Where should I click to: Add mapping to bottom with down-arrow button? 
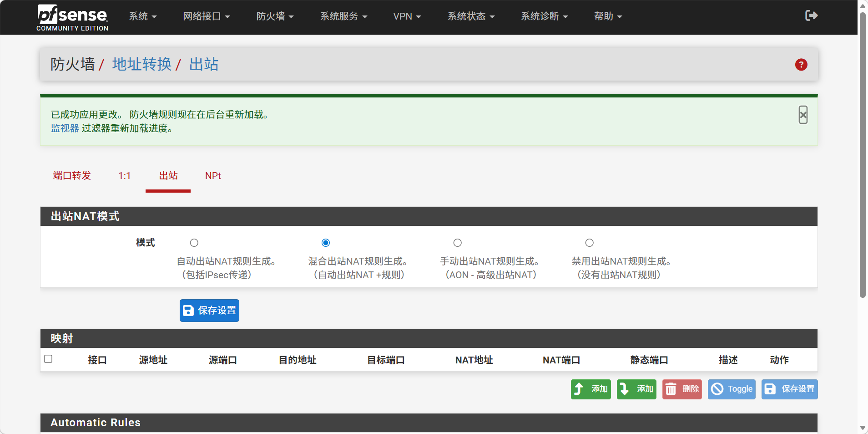pyautogui.click(x=636, y=389)
